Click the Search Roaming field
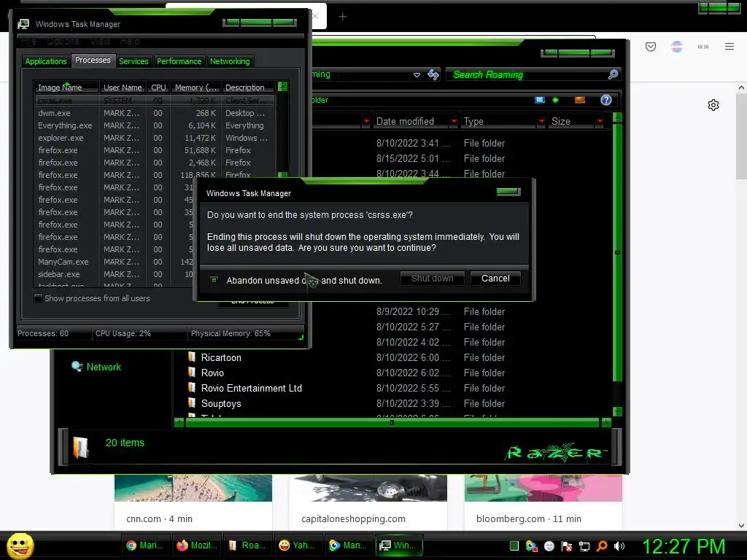The image size is (747, 560). 526,75
